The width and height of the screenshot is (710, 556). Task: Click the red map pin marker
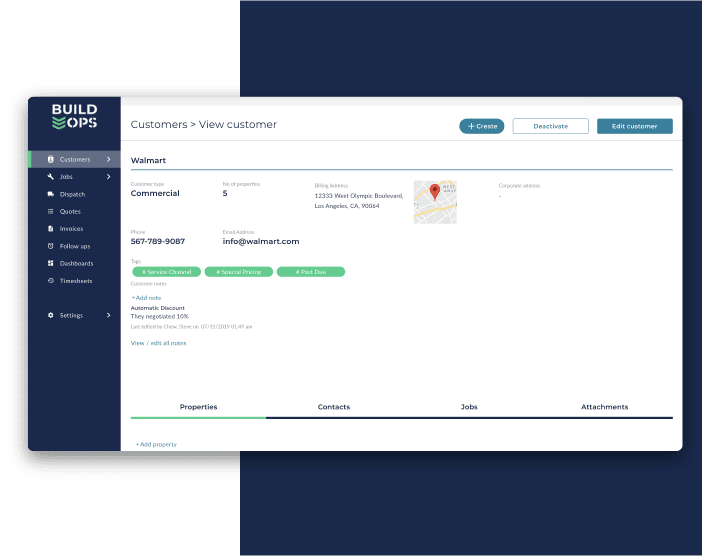pos(435,192)
